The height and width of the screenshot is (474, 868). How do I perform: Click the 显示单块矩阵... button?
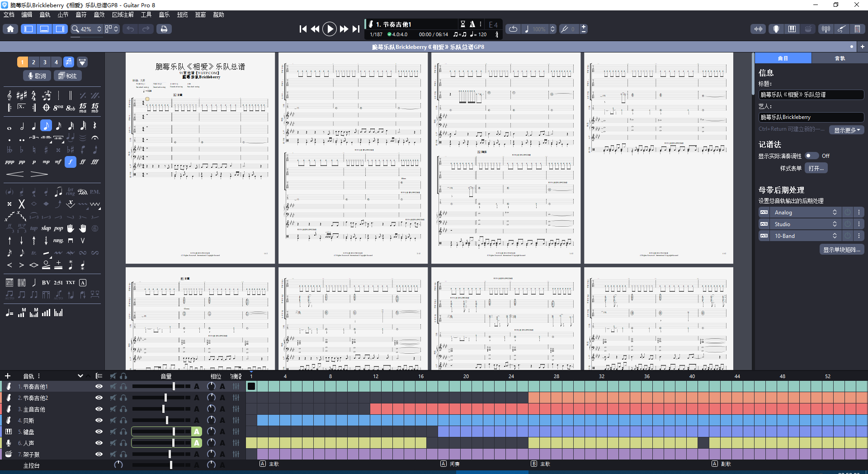842,250
